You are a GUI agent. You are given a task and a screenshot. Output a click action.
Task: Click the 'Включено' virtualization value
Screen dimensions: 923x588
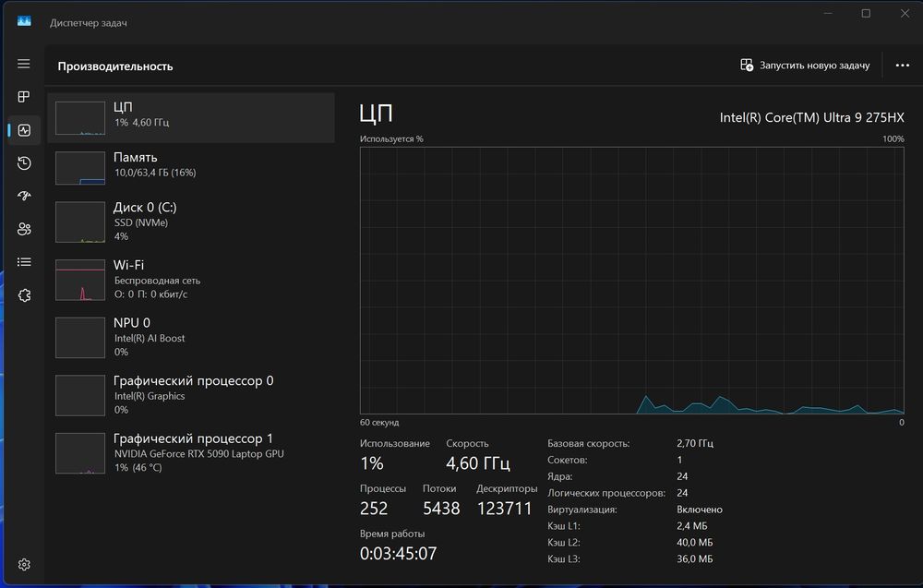tap(700, 510)
